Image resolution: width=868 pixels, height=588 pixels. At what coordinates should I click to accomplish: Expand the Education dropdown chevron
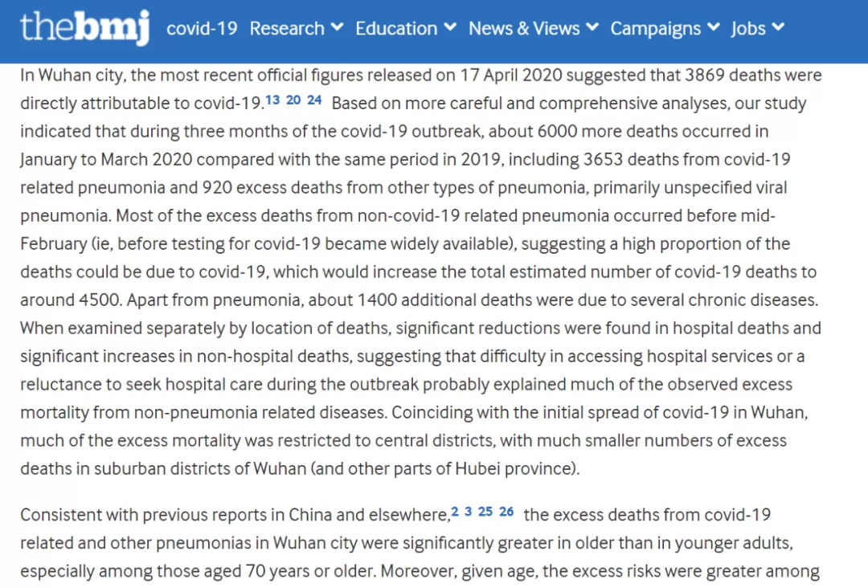pos(450,27)
